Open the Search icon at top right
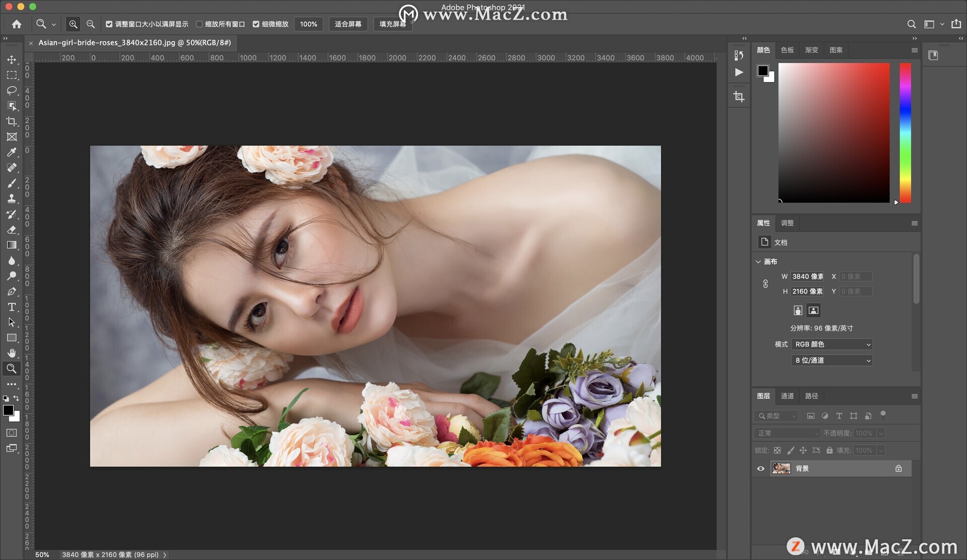Image resolution: width=967 pixels, height=560 pixels. 912,24
